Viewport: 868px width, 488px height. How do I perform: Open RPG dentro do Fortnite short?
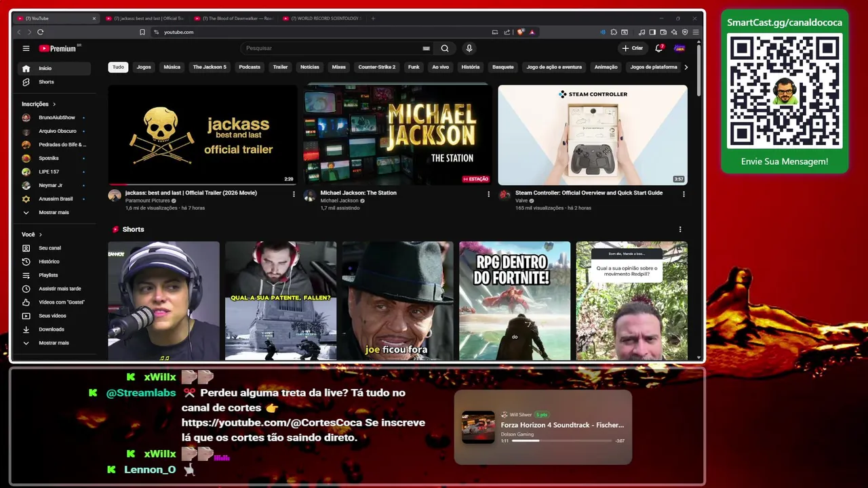pyautogui.click(x=515, y=301)
